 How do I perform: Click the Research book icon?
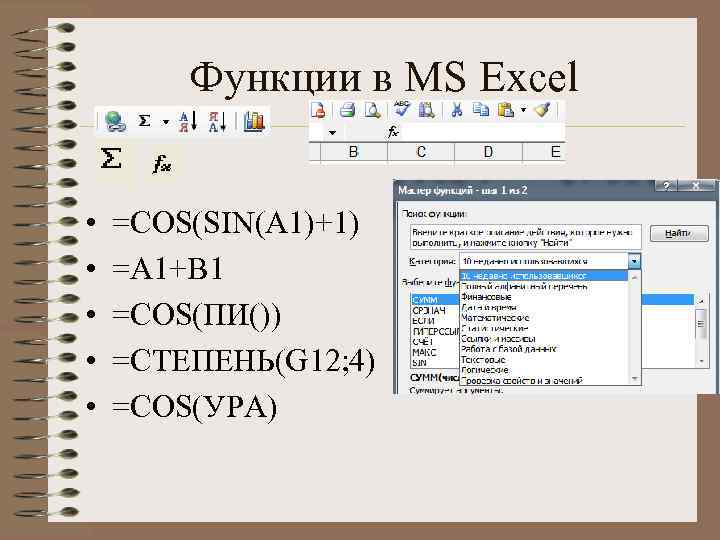tap(427, 110)
